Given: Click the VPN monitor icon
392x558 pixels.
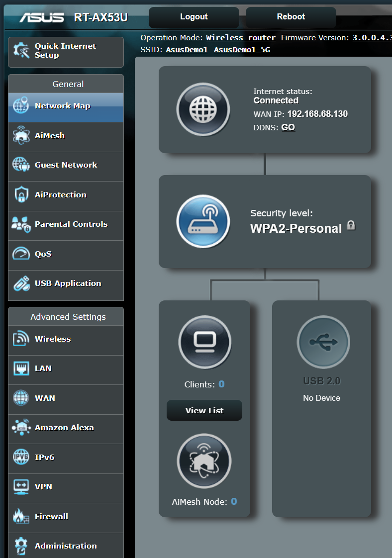Looking at the screenshot, I should (21, 486).
